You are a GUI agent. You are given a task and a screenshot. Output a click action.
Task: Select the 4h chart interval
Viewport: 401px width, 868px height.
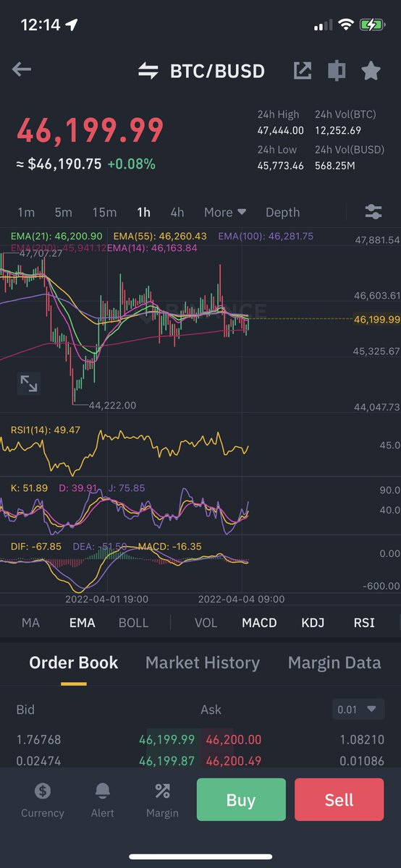click(x=177, y=212)
